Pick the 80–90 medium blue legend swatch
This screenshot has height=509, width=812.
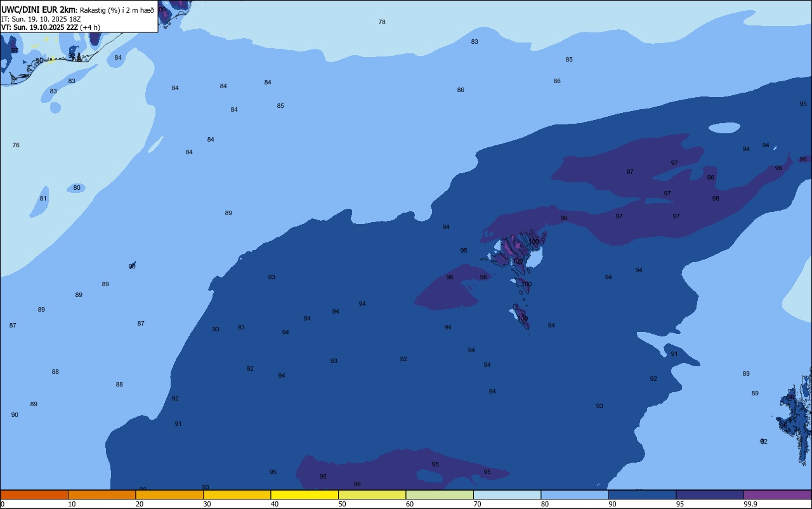tap(575, 494)
